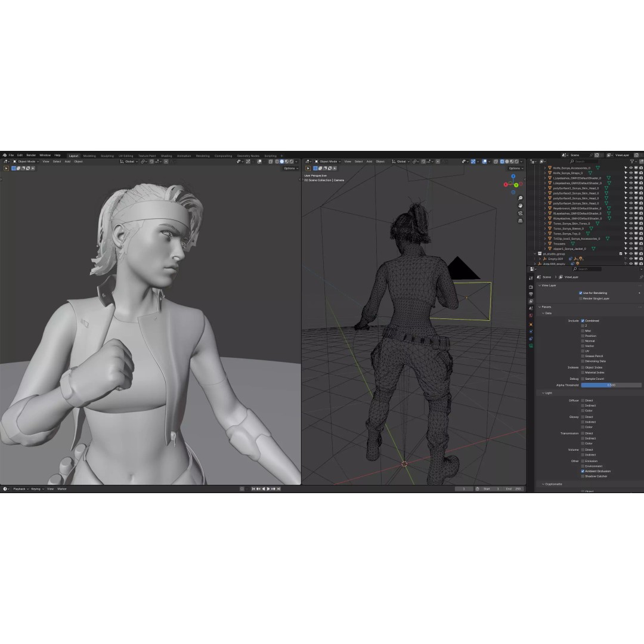Viewport: 644px width, 644px height.
Task: Open the Keying popover in timeline
Action: pyautogui.click(x=38, y=489)
